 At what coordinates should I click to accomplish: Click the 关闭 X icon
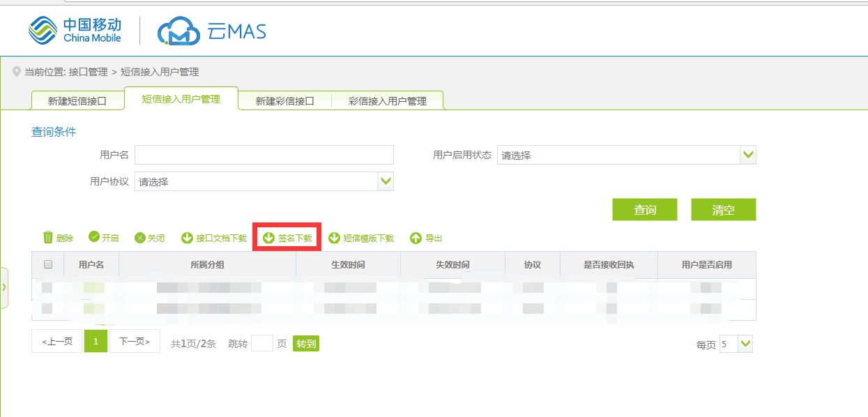140,238
